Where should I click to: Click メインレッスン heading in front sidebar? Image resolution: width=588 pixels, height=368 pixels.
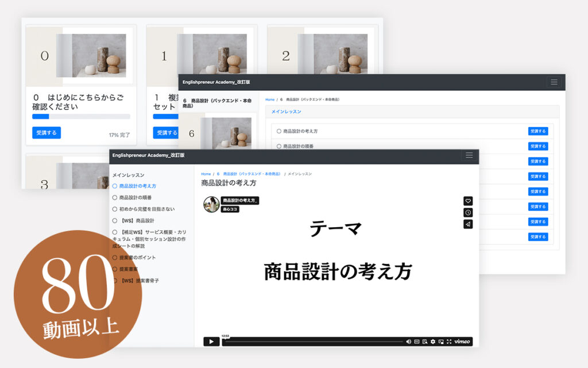coord(128,175)
